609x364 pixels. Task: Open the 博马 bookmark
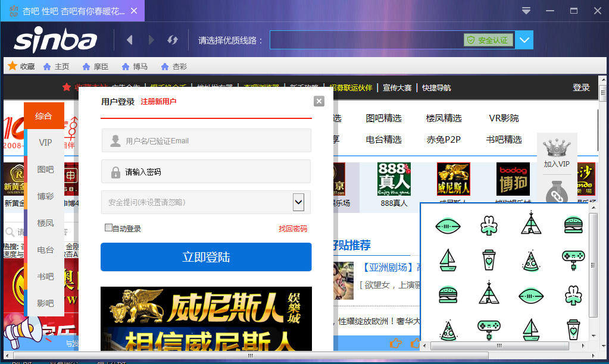(x=135, y=67)
